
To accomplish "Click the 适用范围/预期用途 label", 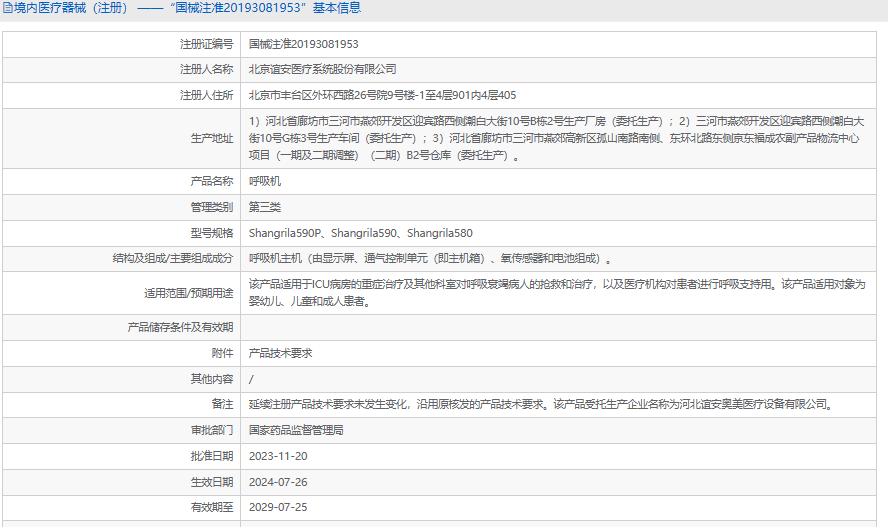I will [x=189, y=293].
